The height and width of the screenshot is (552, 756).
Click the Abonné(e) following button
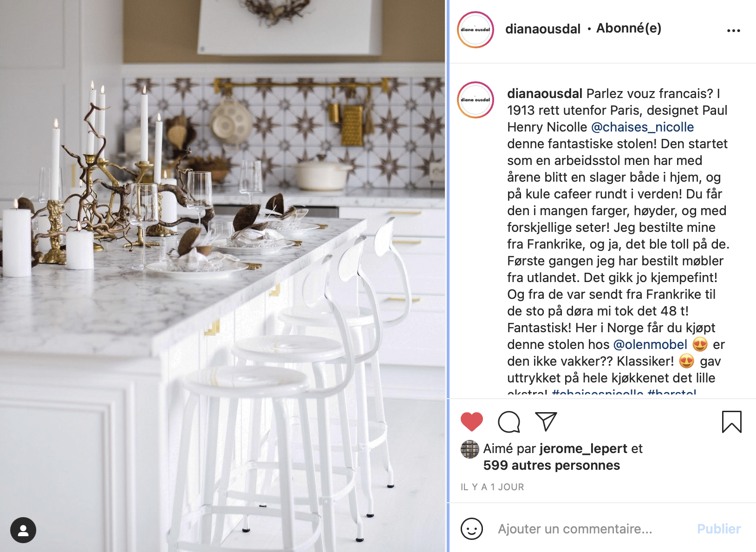tap(629, 28)
